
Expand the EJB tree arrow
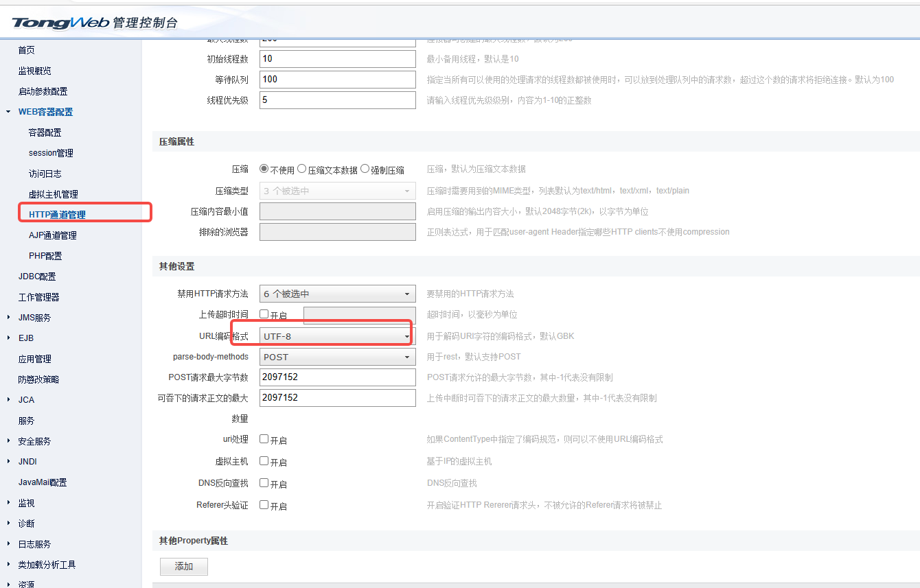coord(8,338)
